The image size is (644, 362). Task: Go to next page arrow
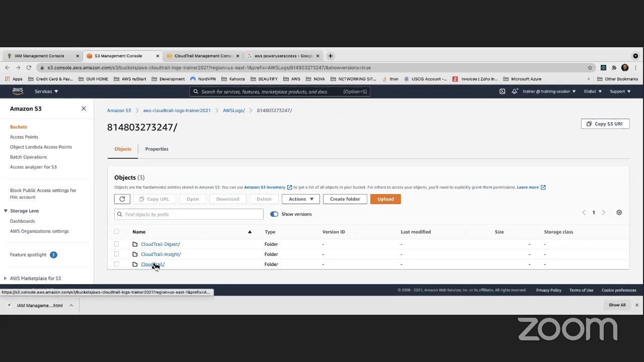click(604, 213)
